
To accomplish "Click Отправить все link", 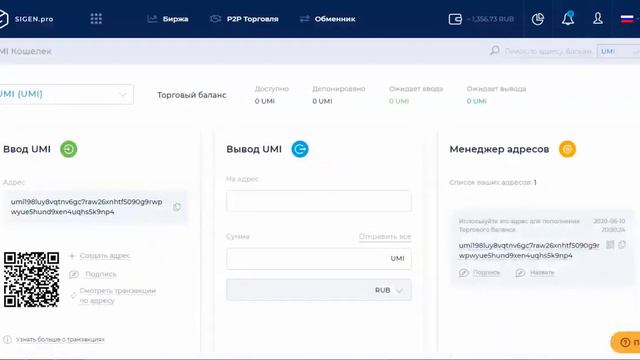I will pos(385,236).
